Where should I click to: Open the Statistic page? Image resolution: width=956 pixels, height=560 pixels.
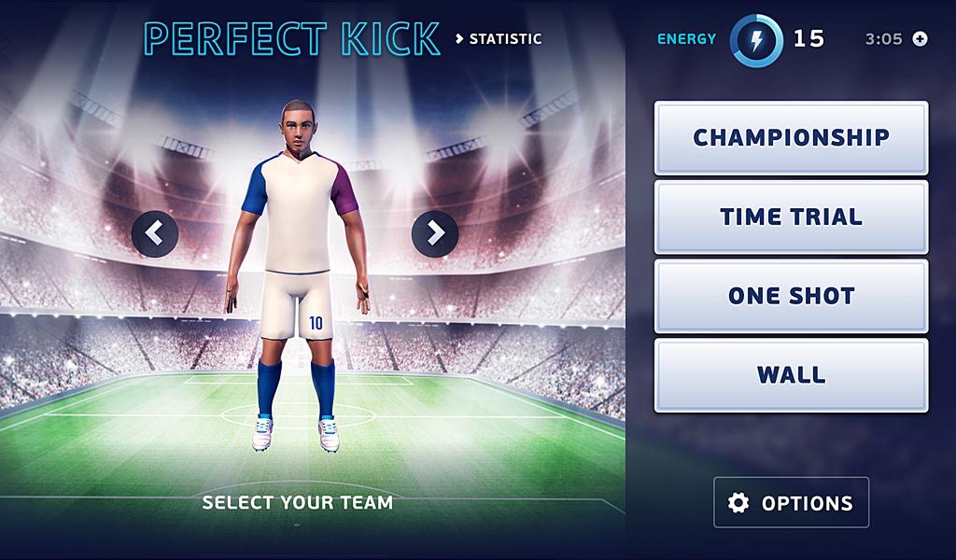coord(505,39)
